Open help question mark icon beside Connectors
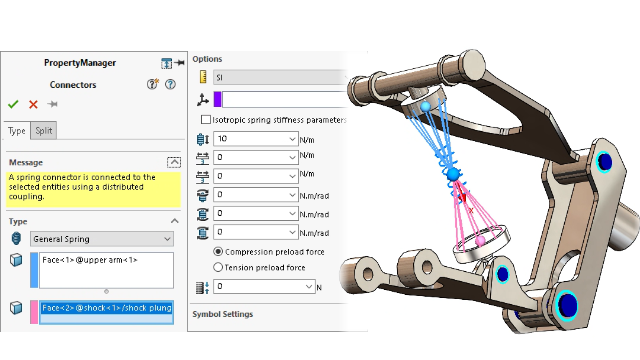Viewport: 640px width, 360px height. pos(170,84)
